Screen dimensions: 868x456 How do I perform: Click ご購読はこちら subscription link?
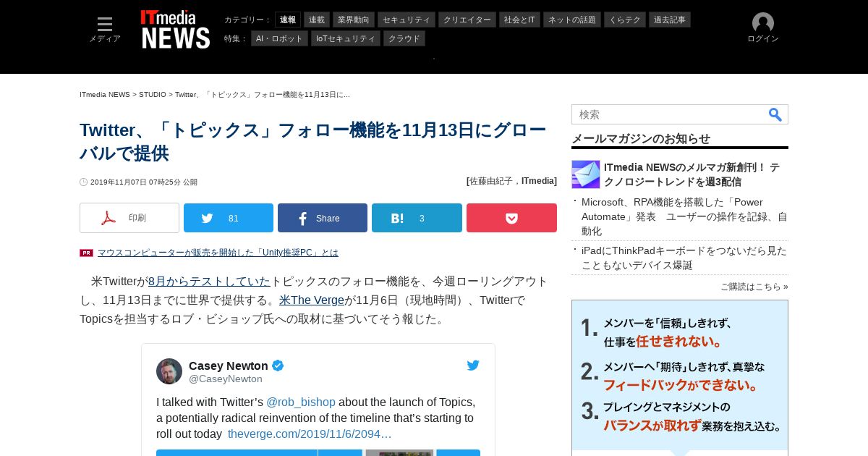(754, 287)
